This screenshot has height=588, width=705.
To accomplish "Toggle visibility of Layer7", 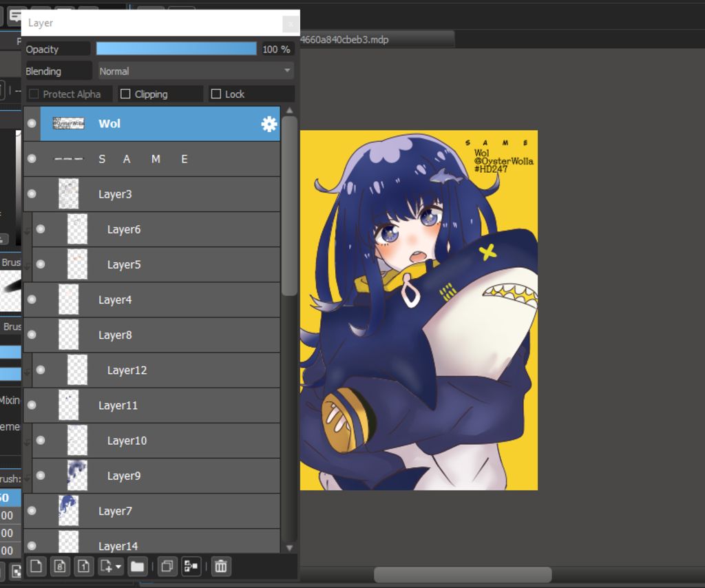I will pyautogui.click(x=32, y=511).
